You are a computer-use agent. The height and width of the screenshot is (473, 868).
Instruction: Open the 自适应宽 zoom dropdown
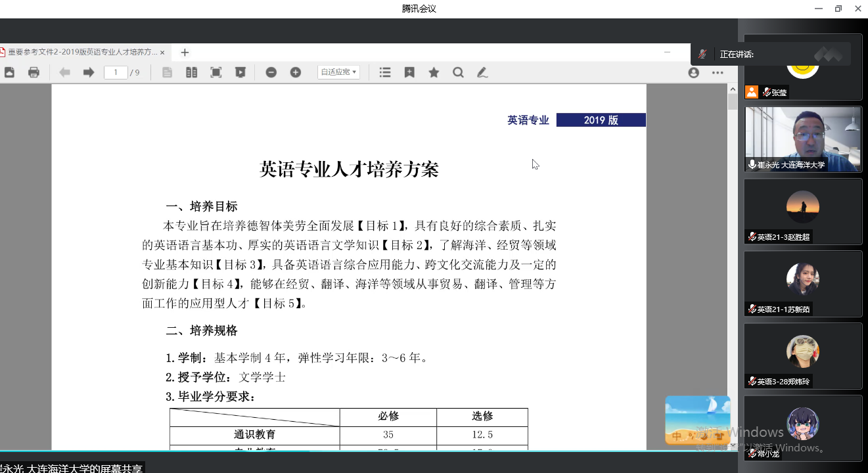point(338,72)
